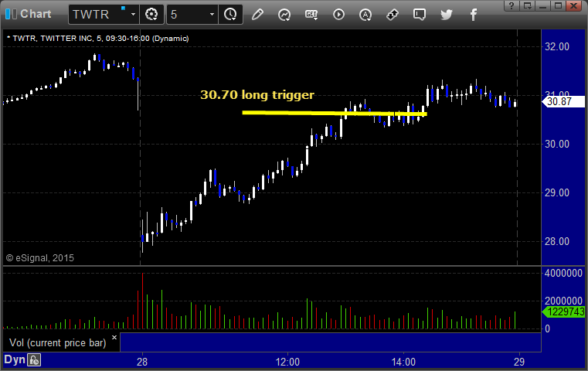Viewport: 588px width, 371px height.
Task: Close the Vol current price bar tab
Action: tap(114, 337)
